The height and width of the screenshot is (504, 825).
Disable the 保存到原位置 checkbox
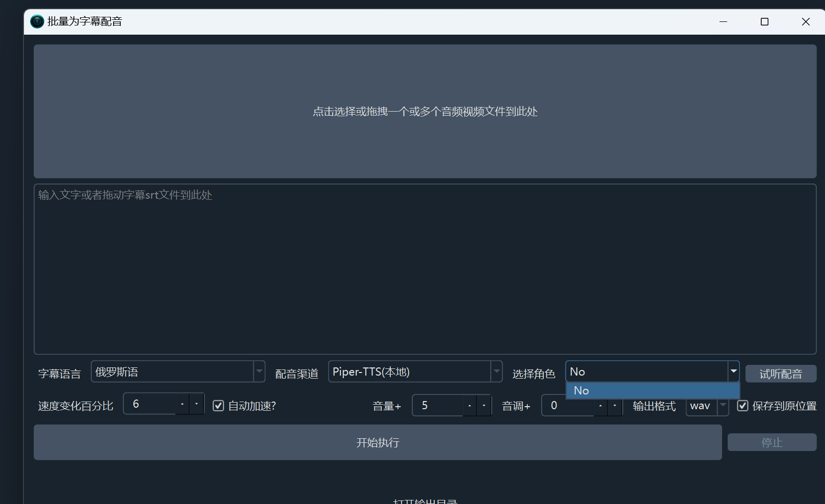743,406
